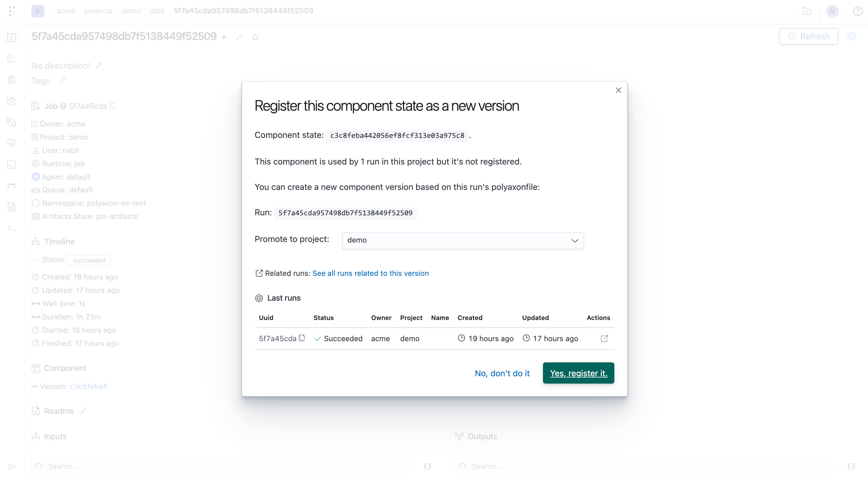
Task: Open the info overview sidebar icon
Action: point(12,38)
